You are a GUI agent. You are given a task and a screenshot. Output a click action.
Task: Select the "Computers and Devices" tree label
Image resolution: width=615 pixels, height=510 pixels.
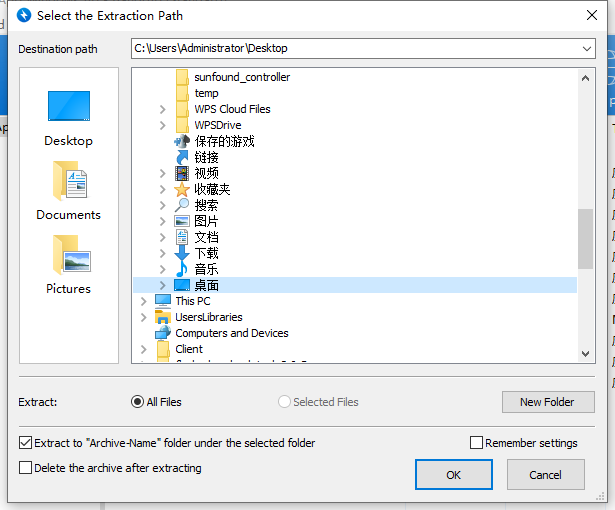[x=232, y=333]
